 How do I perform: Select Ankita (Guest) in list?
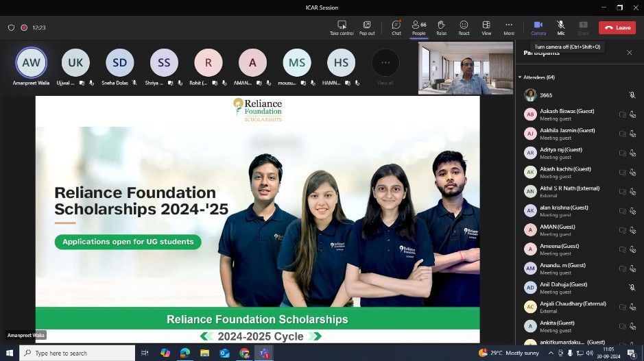coord(580,326)
